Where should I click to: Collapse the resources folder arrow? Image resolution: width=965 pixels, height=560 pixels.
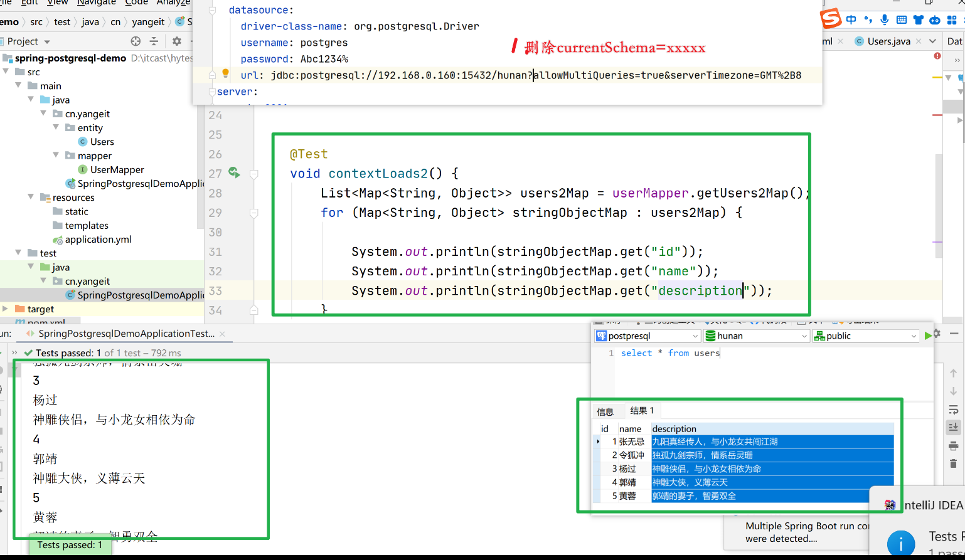pos(31,197)
